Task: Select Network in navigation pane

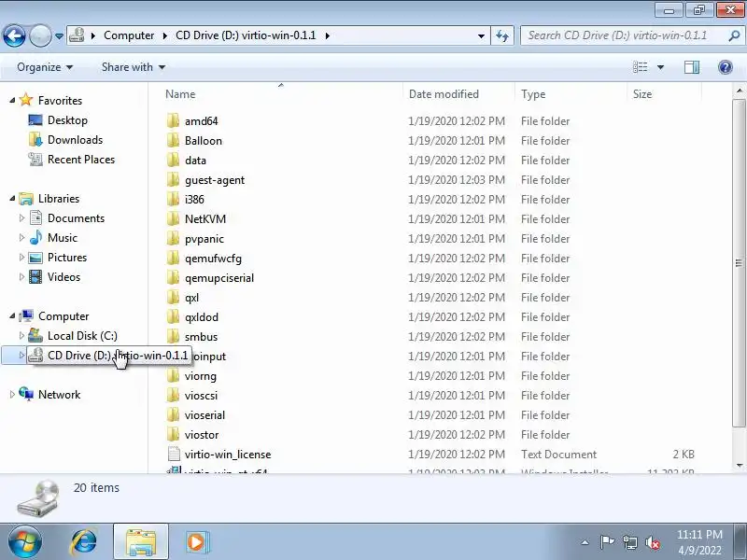Action: tap(59, 395)
